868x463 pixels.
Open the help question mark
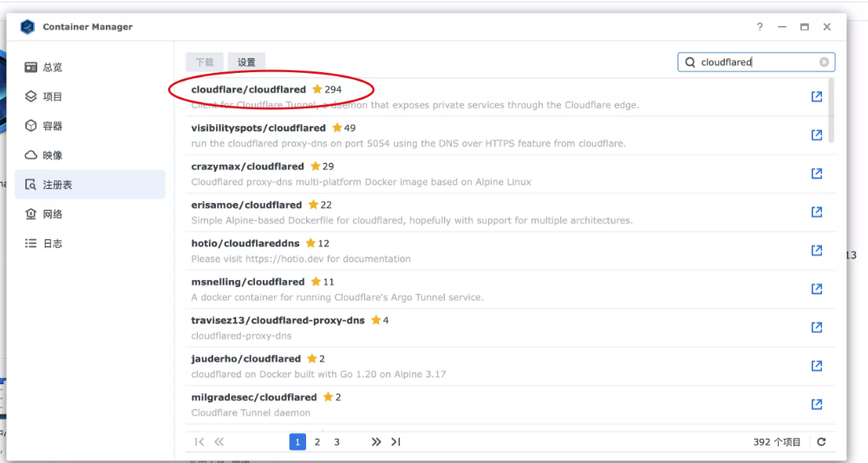[760, 27]
